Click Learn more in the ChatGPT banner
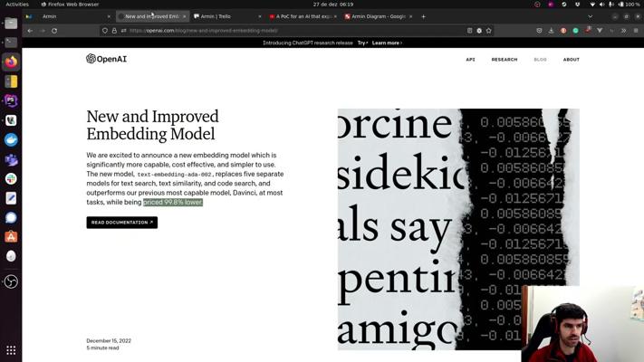This screenshot has height=362, width=644. [387, 43]
